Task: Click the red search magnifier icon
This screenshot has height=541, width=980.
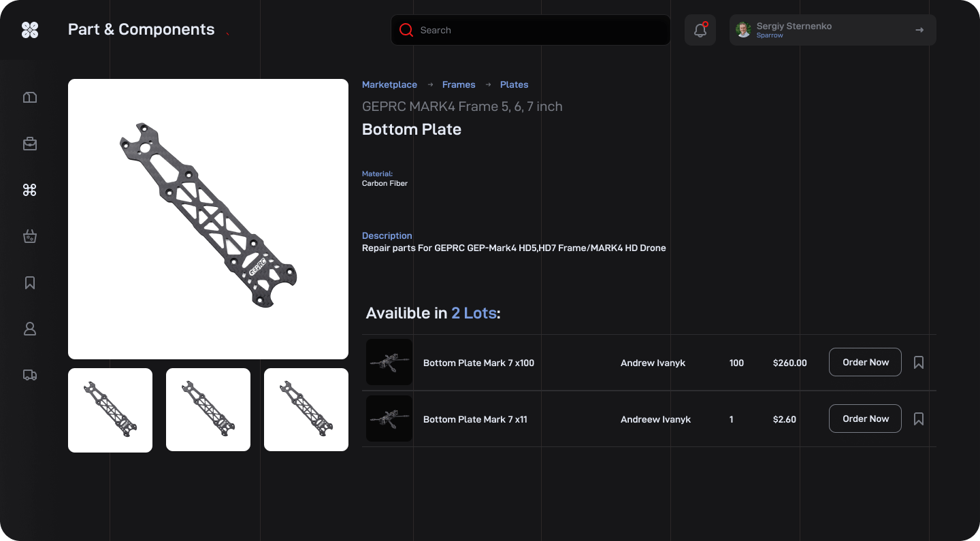Action: (406, 30)
